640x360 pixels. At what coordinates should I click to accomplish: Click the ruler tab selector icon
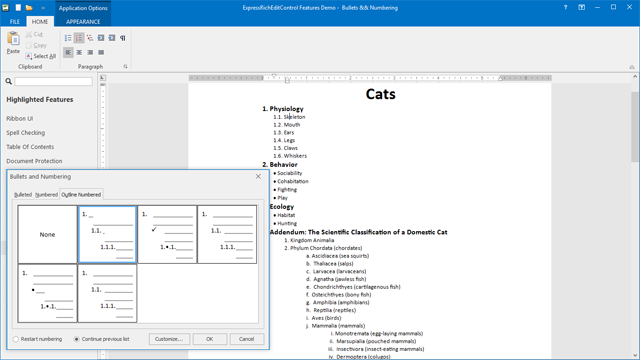pyautogui.click(x=103, y=78)
